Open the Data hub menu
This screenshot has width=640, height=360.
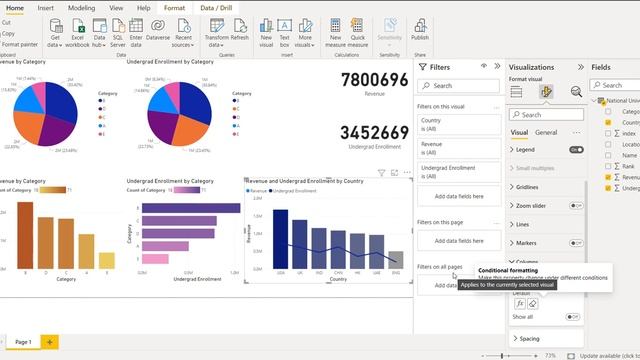coord(99,33)
